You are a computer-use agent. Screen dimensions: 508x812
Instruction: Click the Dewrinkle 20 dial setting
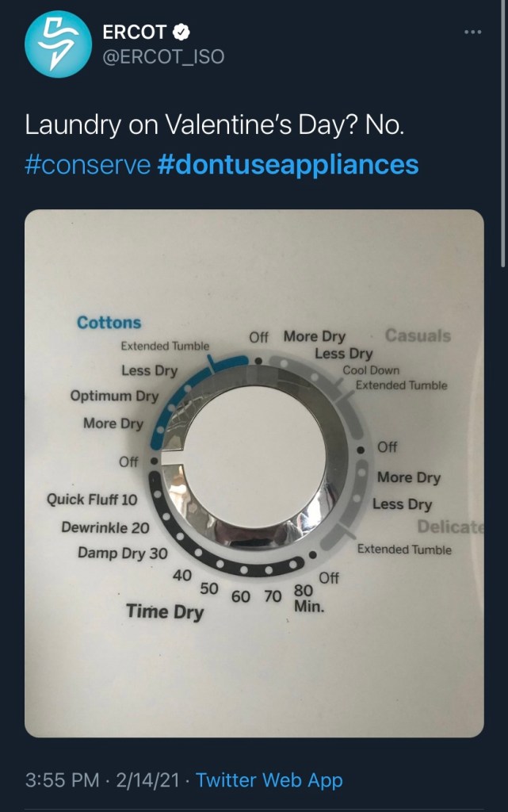105,527
